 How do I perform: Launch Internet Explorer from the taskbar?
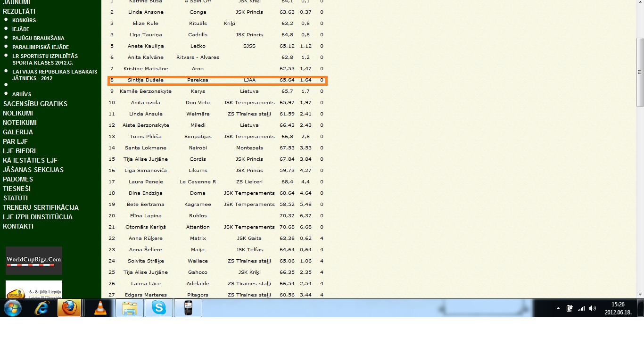click(42, 308)
